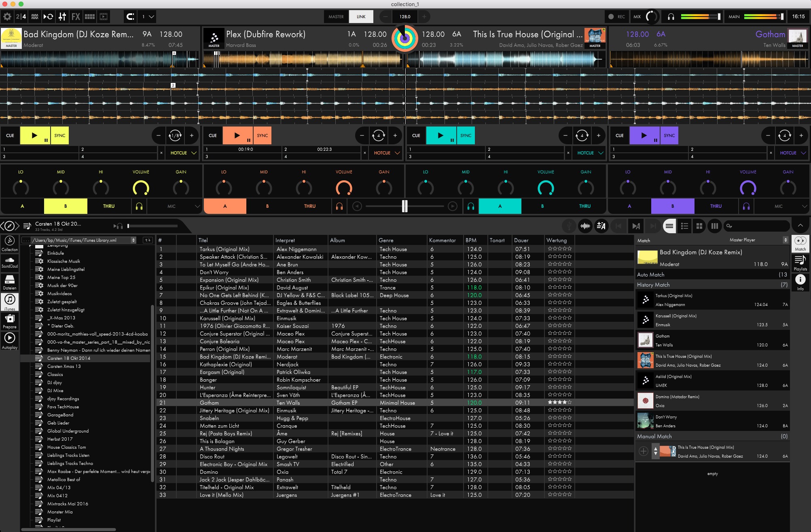Enable SYNC on the leftmost deck
This screenshot has width=811, height=532.
[x=59, y=135]
